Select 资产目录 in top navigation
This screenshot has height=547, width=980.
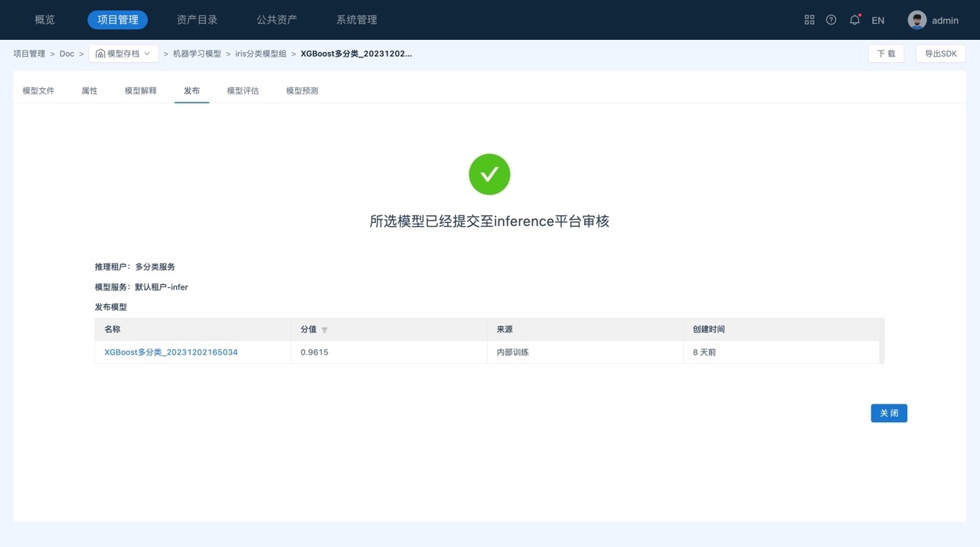(197, 20)
